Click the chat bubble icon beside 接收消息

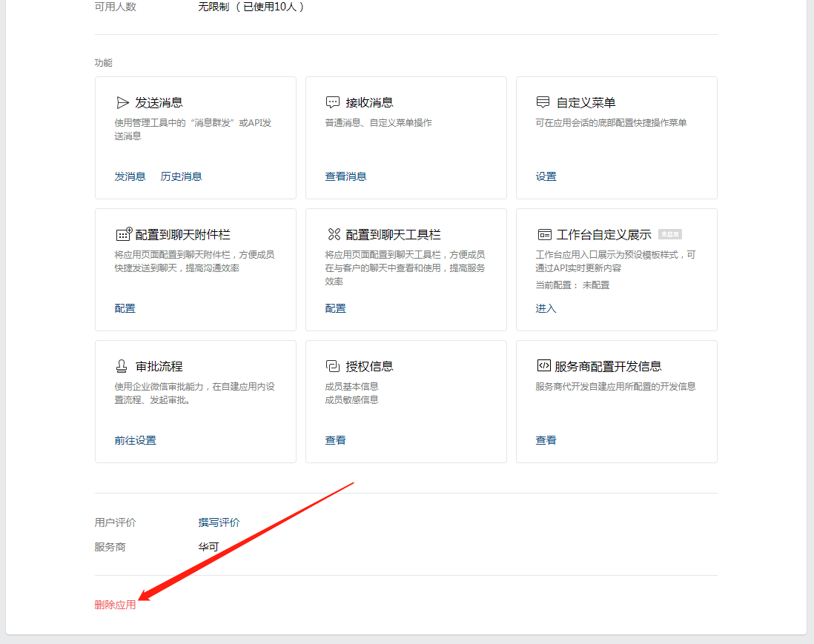pos(333,102)
